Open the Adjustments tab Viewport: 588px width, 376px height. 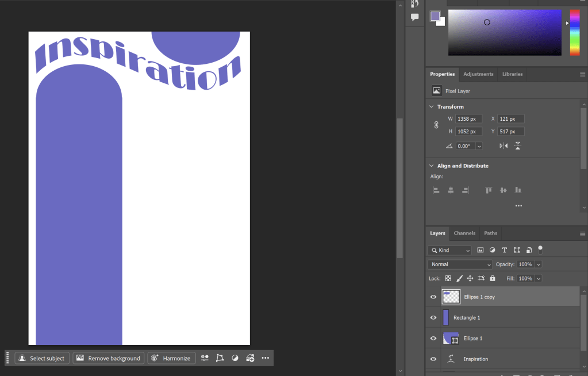478,74
